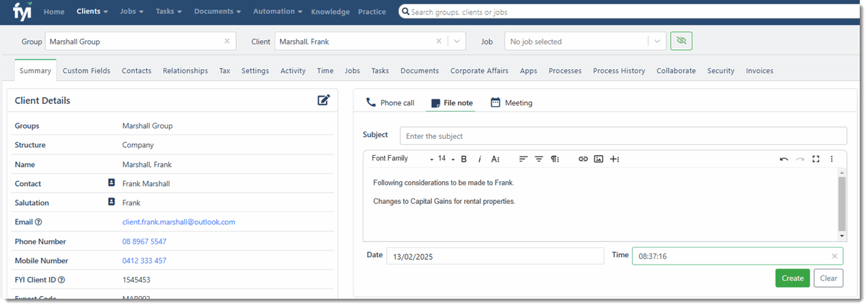Switch to the Tax tab
Viewport: 868px width, 307px height.
pos(225,70)
